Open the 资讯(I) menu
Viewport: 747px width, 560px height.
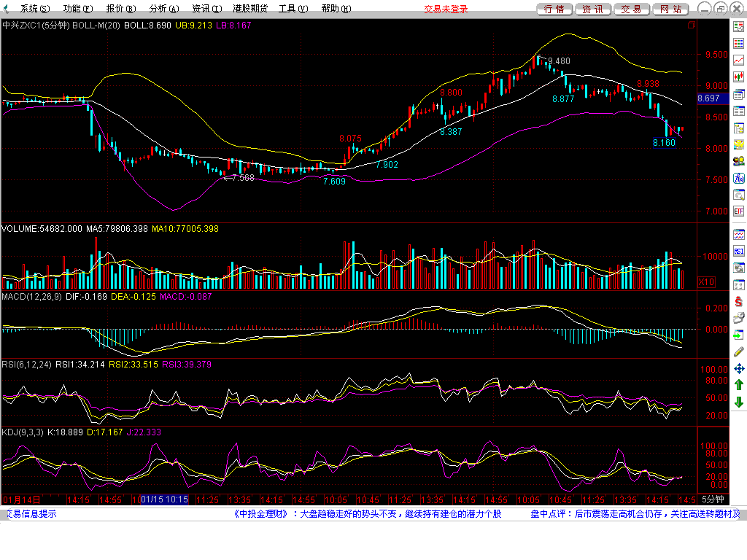(206, 9)
